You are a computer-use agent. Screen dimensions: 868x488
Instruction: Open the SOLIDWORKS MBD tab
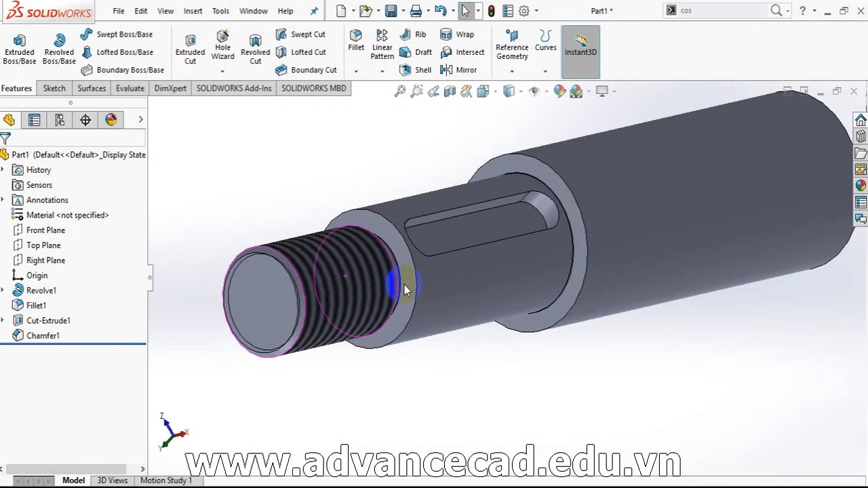(x=314, y=88)
